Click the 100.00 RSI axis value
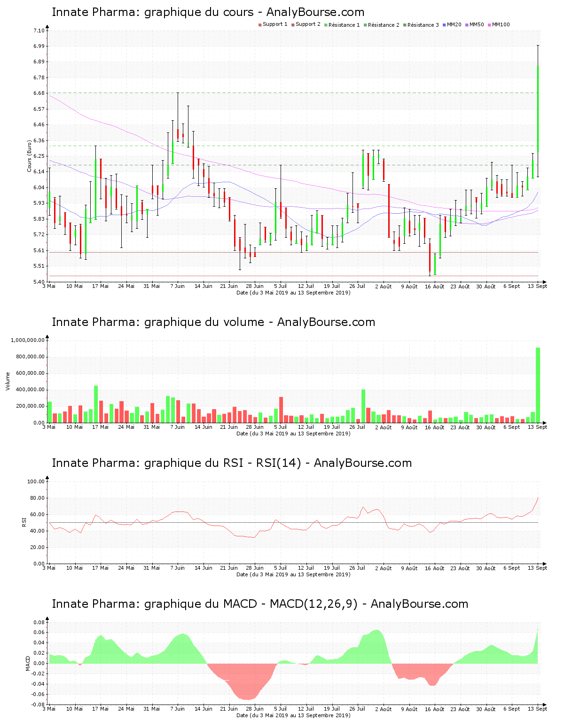This screenshot has height=728, width=564. pyautogui.click(x=36, y=481)
